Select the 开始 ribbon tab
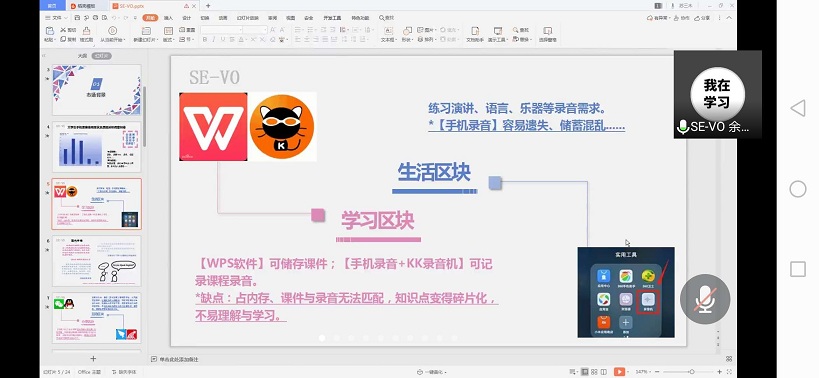This screenshot has width=819, height=378. pos(150,18)
